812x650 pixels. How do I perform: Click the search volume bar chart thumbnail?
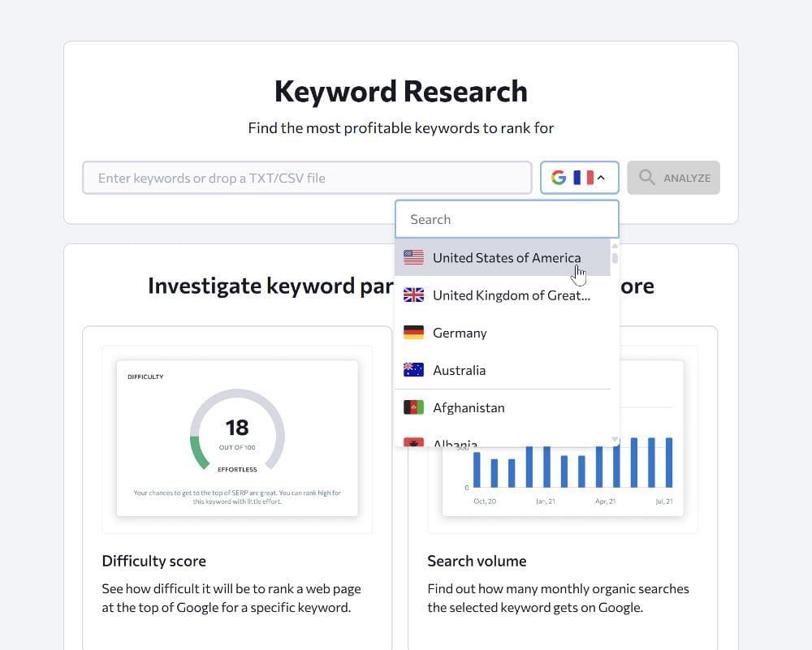click(563, 438)
